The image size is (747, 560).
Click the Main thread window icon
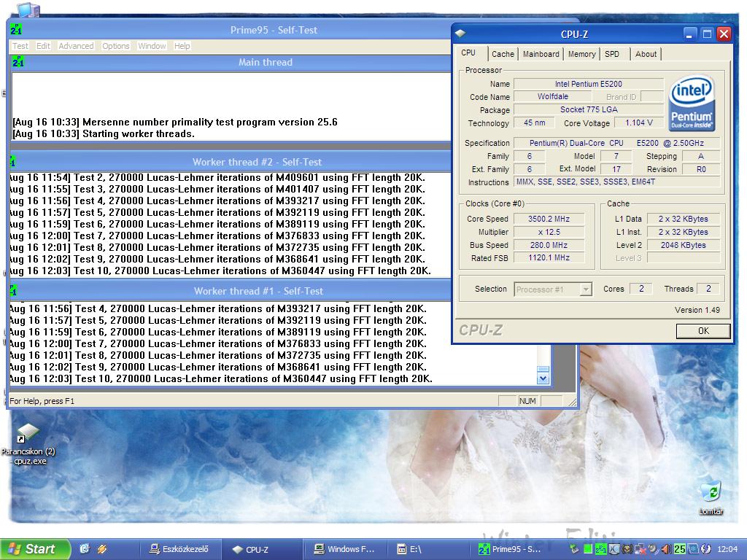pos(18,62)
